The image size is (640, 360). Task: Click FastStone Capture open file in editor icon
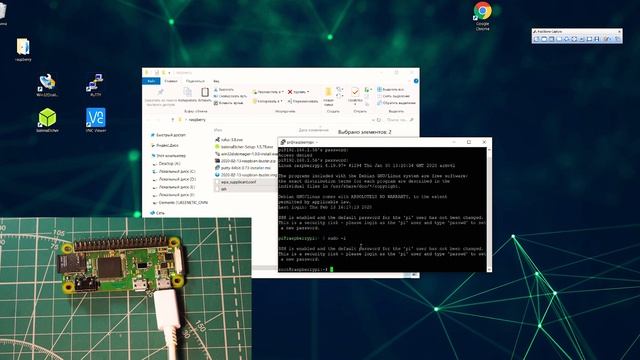pyautogui.click(x=536, y=39)
